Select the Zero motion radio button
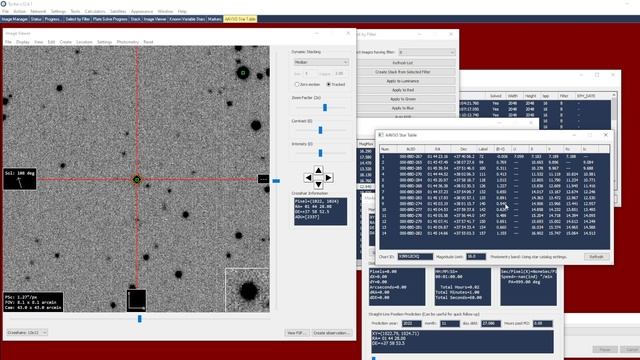The width and height of the screenshot is (640, 360). coord(297,84)
